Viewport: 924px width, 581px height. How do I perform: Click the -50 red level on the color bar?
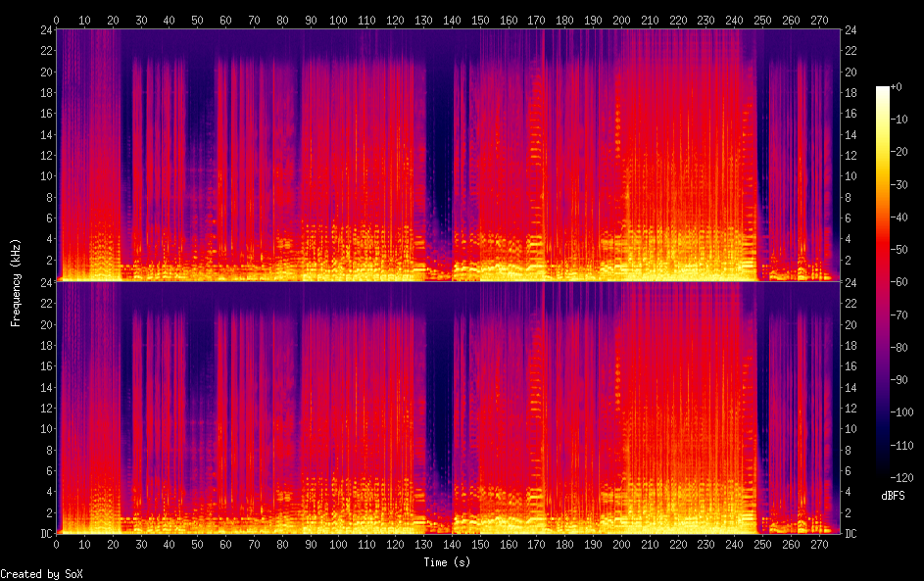[x=883, y=249]
